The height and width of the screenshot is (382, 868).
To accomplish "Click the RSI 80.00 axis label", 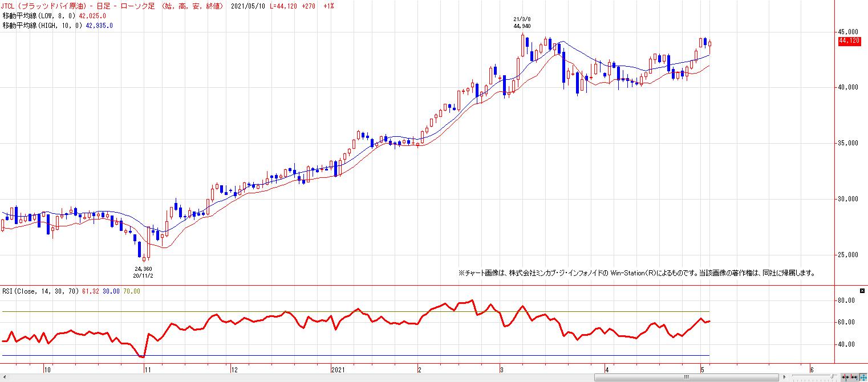I will click(x=846, y=300).
